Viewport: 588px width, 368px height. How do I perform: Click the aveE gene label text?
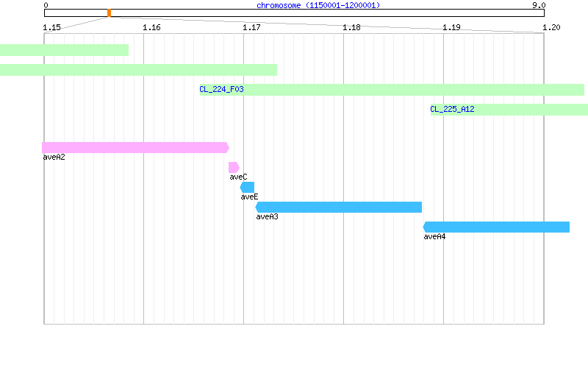pos(249,197)
